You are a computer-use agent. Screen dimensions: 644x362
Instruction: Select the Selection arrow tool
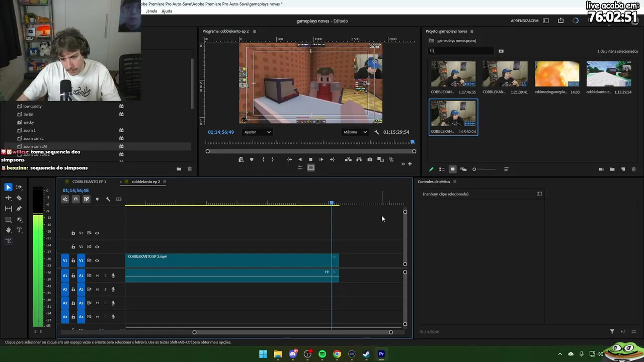(8, 187)
